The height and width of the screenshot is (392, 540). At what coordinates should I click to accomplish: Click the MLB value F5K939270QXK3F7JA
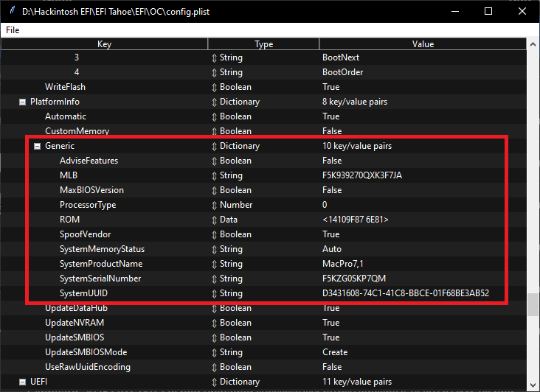[x=362, y=175]
